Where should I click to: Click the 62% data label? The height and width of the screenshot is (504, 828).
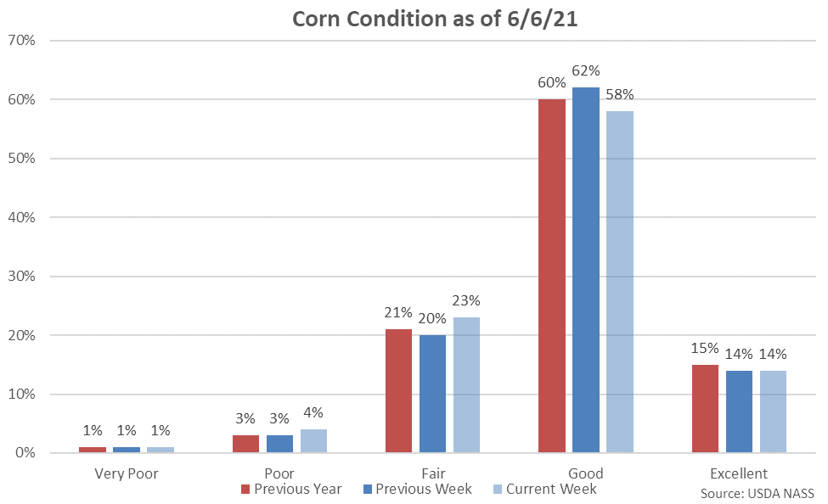coord(586,71)
